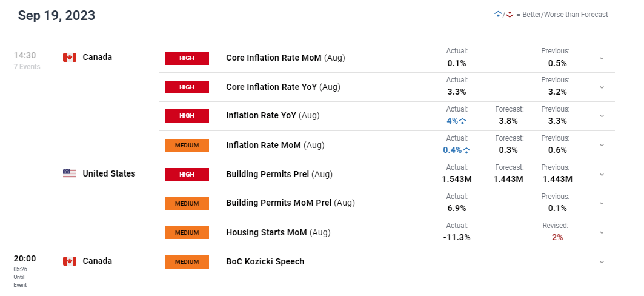Expand Inflation Rate YoY row chevron
This screenshot has height=296, width=644.
[x=602, y=116]
